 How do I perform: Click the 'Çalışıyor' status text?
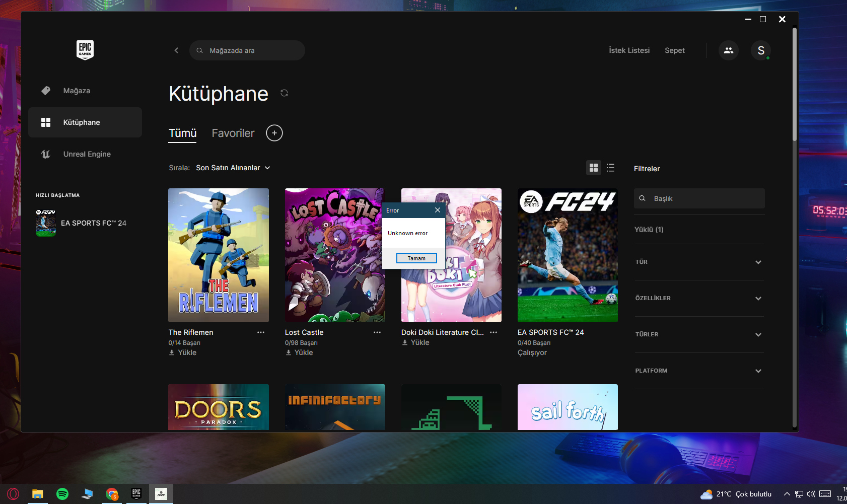532,352
